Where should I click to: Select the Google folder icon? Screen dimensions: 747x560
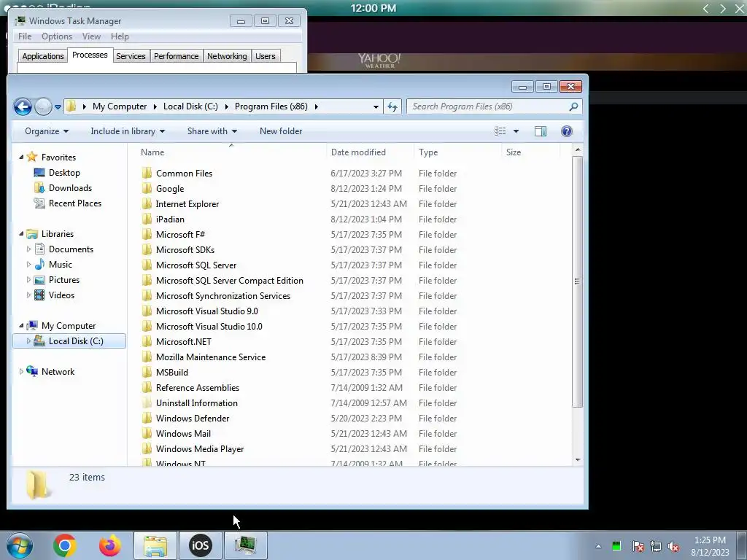coord(147,188)
